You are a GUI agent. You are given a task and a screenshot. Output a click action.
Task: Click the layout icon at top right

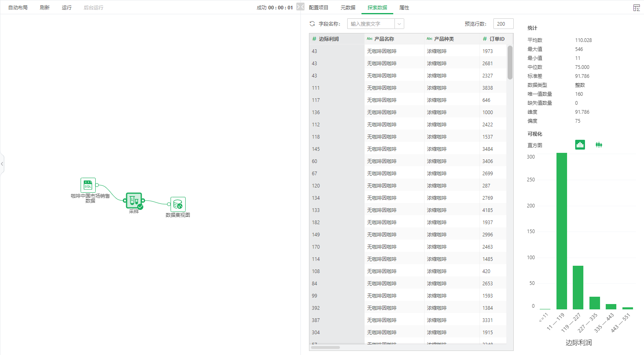pos(636,8)
